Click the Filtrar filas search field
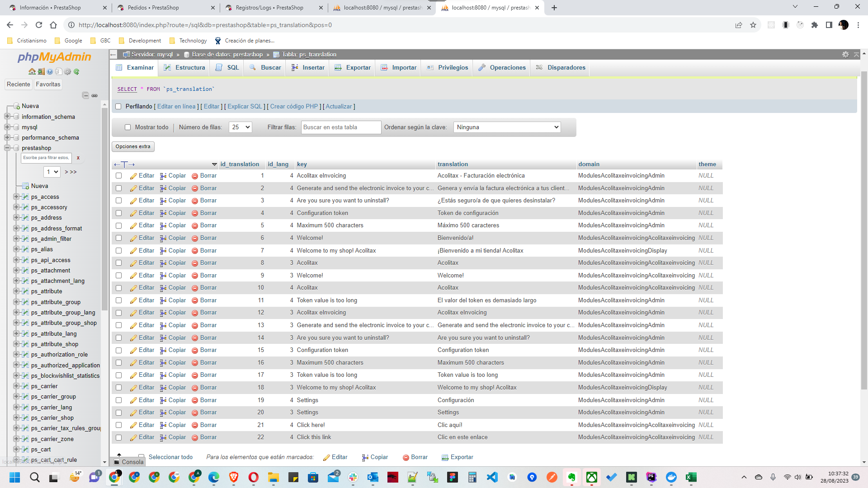 [x=341, y=127]
